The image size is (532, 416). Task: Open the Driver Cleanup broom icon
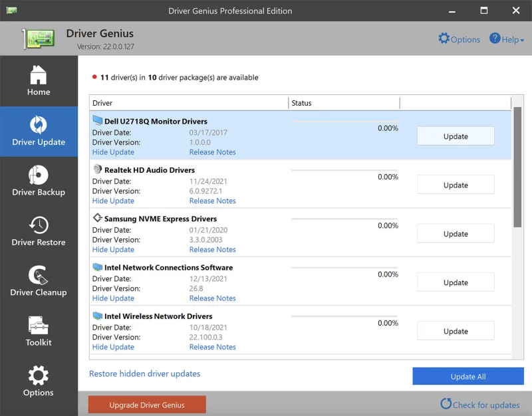tap(39, 275)
